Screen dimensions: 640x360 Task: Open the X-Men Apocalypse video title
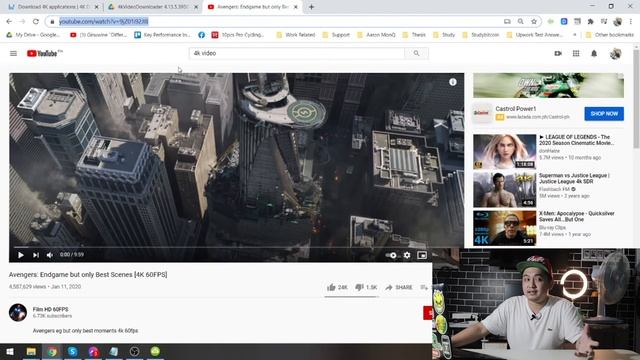click(x=576, y=216)
